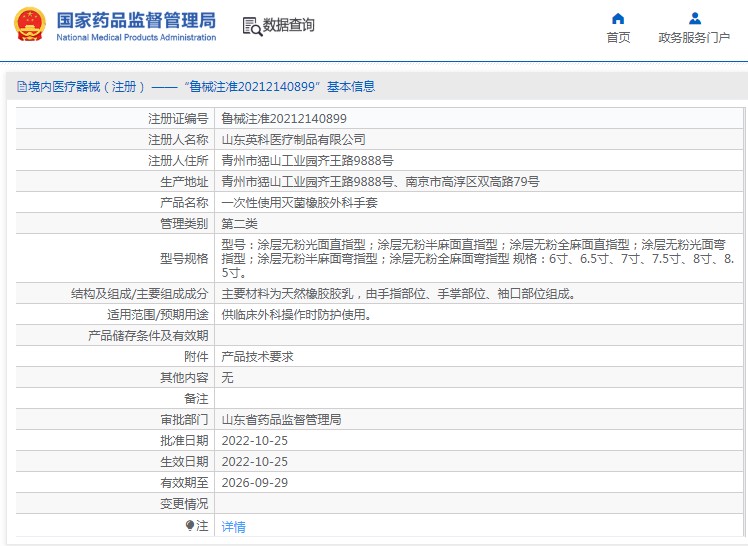
Task: Go to 首页 text label
Action: 618,38
